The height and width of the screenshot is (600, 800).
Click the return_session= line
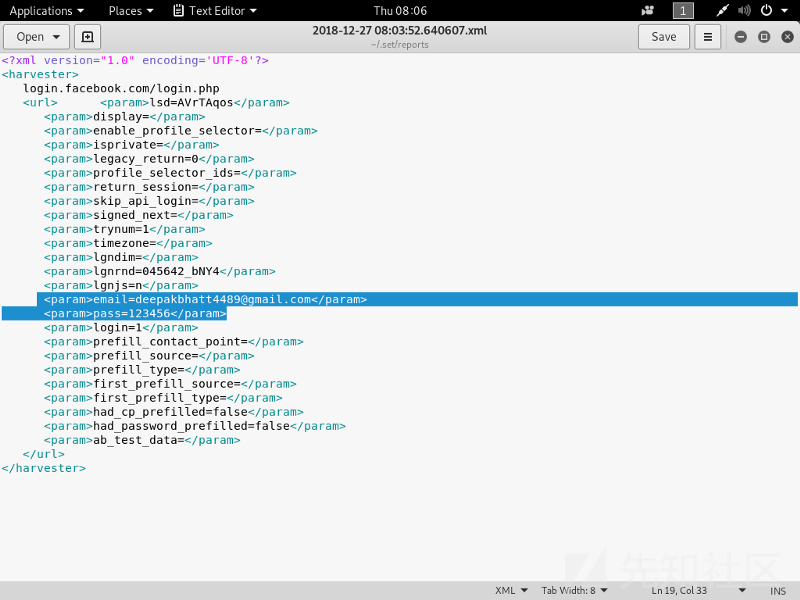(x=149, y=187)
